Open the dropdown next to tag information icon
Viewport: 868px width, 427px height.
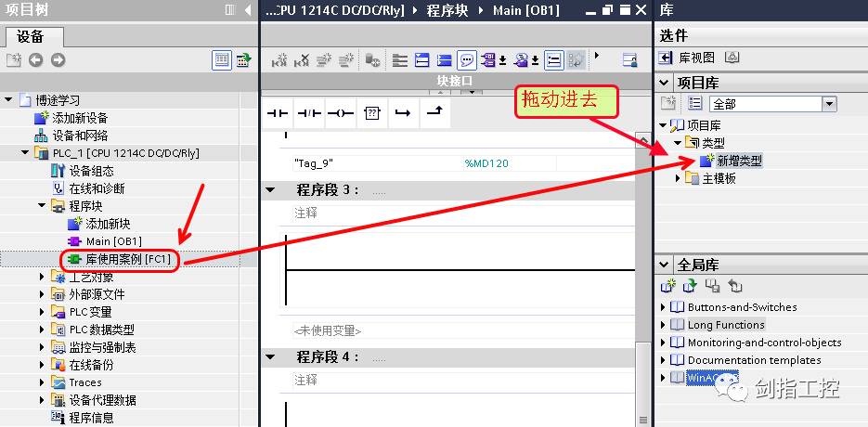(x=536, y=59)
